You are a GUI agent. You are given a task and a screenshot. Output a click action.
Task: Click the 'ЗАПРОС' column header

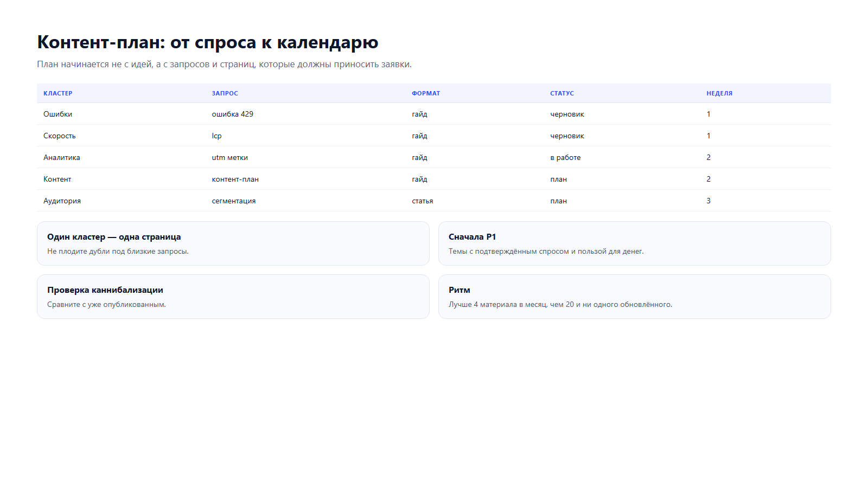[225, 93]
